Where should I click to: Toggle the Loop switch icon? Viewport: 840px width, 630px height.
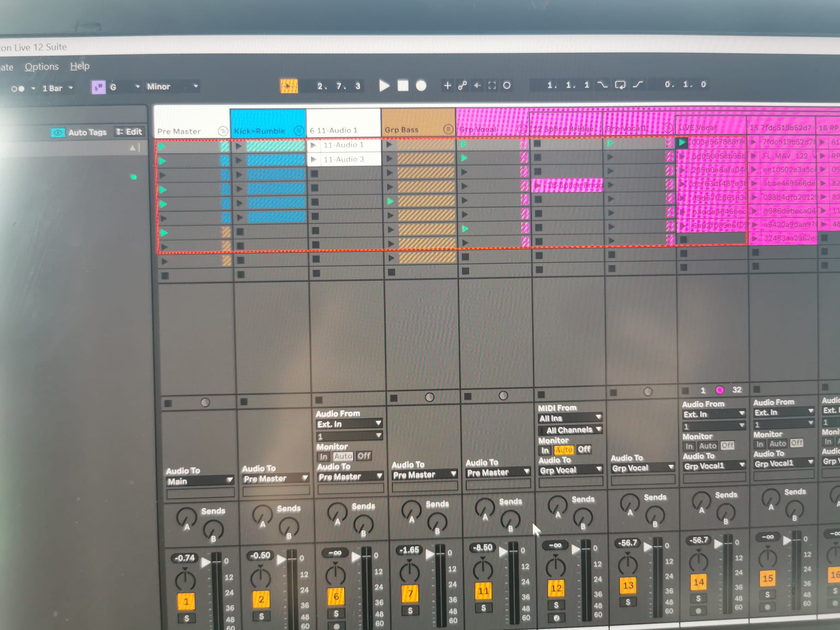pyautogui.click(x=620, y=85)
